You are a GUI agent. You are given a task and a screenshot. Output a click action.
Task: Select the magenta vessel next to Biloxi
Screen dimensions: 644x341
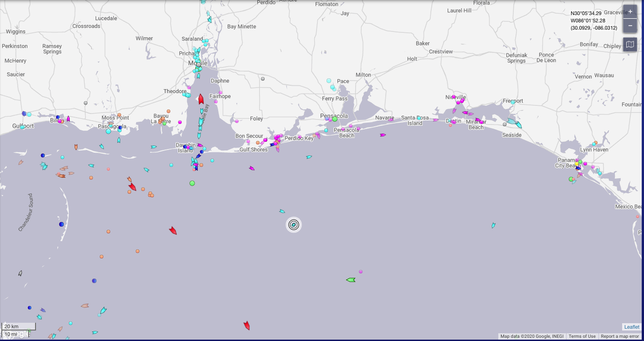point(68,119)
